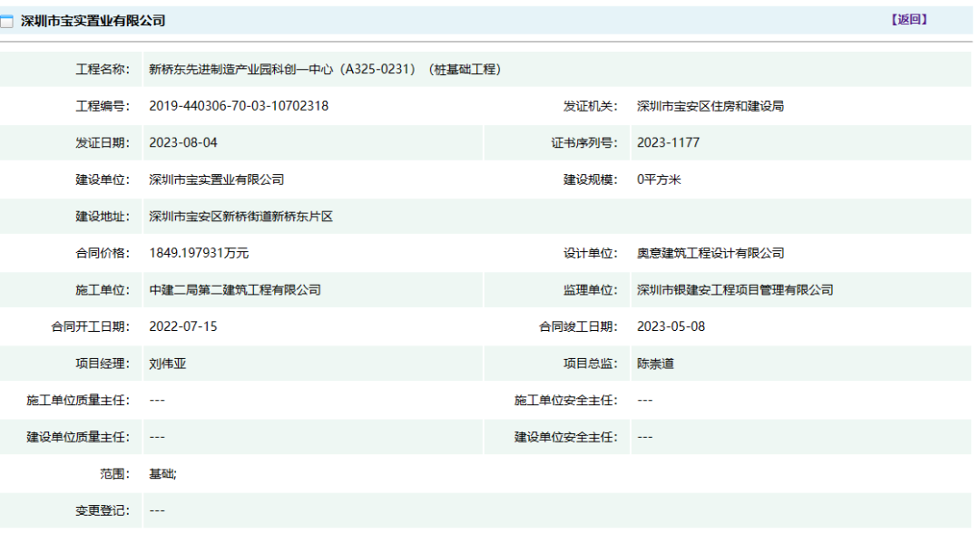The width and height of the screenshot is (980, 534).
Task: Select header title 深圳市宝实置业有限公司
Action: (93, 21)
